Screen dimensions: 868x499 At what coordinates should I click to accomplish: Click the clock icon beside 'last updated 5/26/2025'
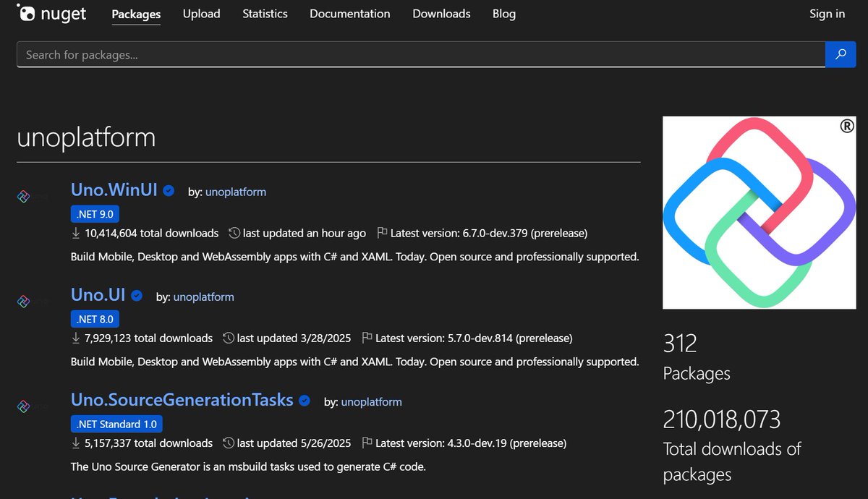[x=229, y=443]
